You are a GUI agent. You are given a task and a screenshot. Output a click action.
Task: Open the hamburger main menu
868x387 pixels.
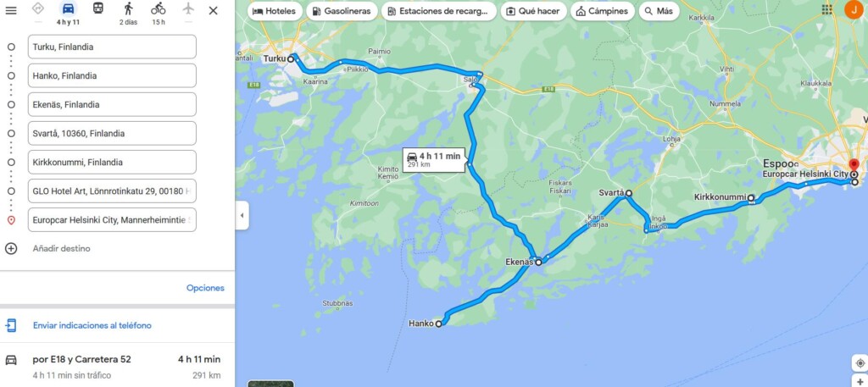[x=11, y=10]
